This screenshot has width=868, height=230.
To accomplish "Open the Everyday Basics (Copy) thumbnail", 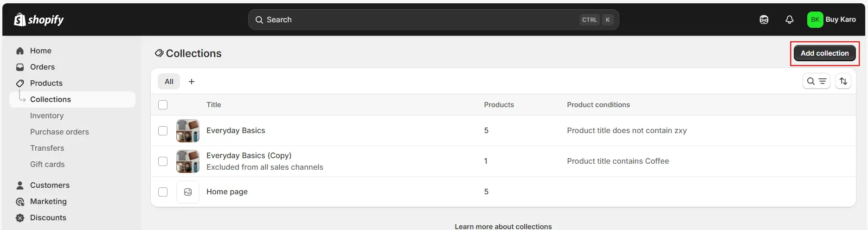I will point(188,161).
